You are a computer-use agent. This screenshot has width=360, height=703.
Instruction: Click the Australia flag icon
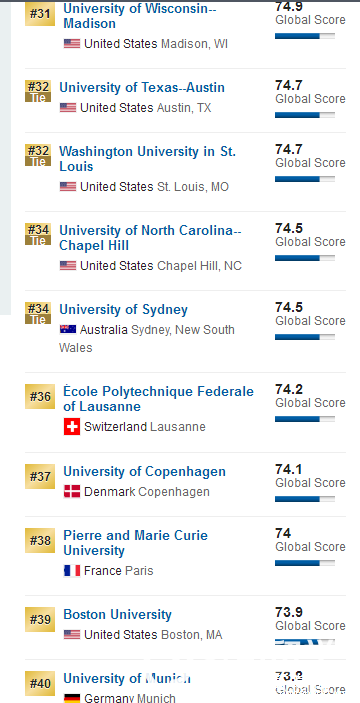[x=68, y=330]
